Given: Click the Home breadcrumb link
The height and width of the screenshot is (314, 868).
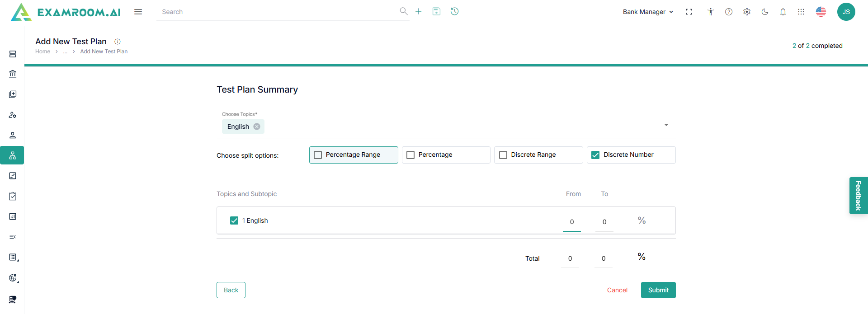Looking at the screenshot, I should click(42, 52).
